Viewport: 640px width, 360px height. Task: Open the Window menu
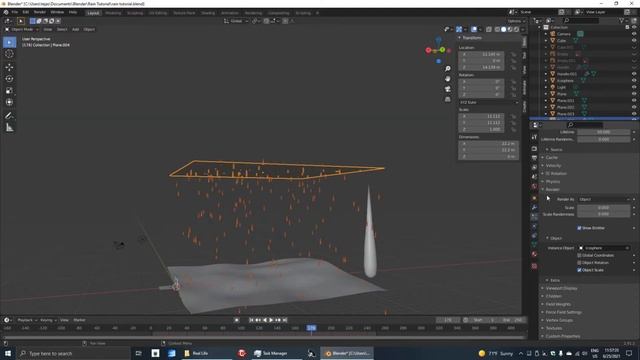point(57,12)
